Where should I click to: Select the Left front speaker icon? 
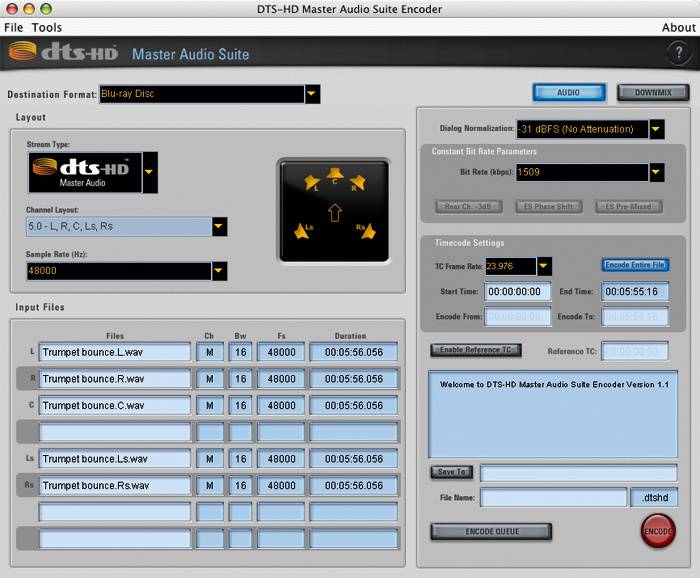[312, 182]
